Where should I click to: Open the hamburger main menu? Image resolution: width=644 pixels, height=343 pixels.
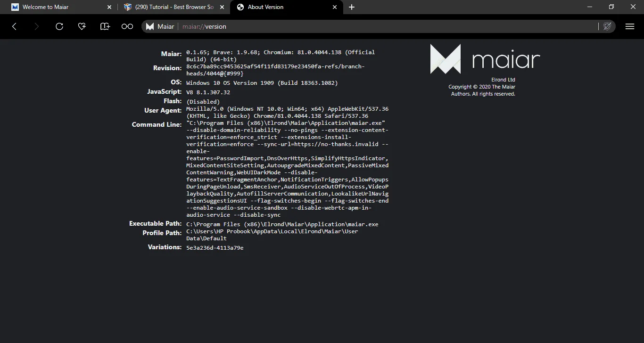[x=630, y=27]
